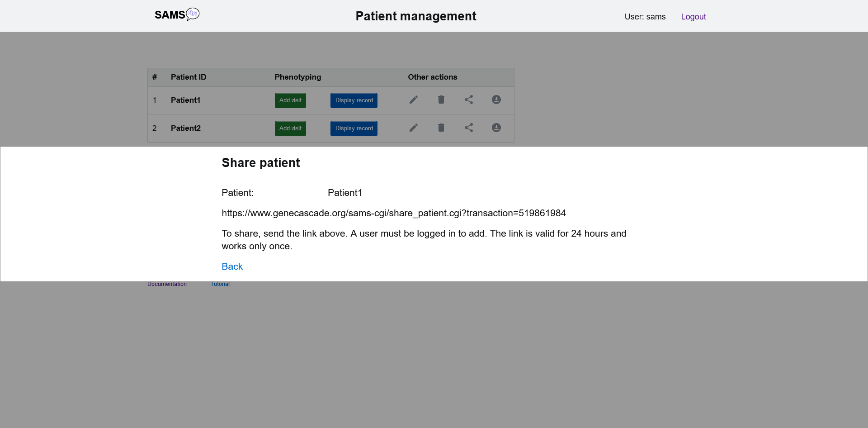The image size is (868, 428).
Task: Display the record of Patient1
Action: [354, 100]
